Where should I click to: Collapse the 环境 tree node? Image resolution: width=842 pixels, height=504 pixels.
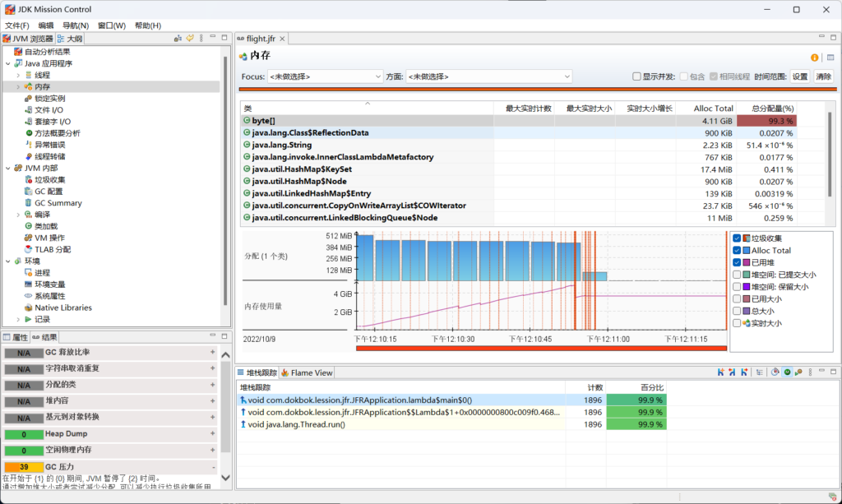[x=8, y=261]
